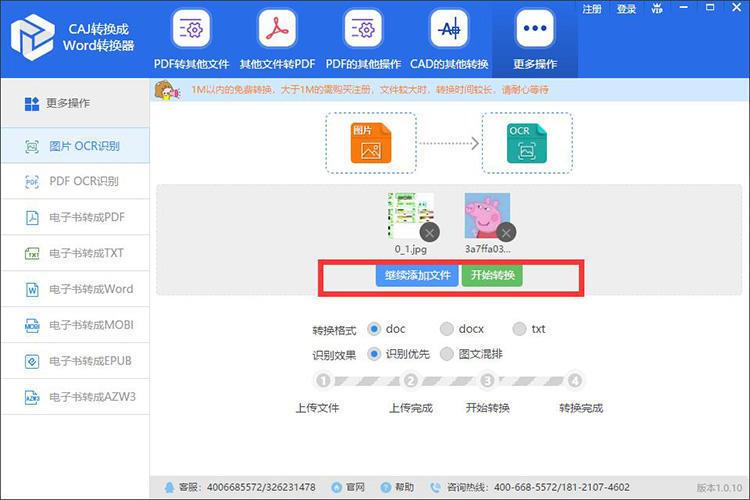Open the 更多操作 three-dots toolbar icon
Viewport: 750px width, 500px height.
[x=535, y=29]
